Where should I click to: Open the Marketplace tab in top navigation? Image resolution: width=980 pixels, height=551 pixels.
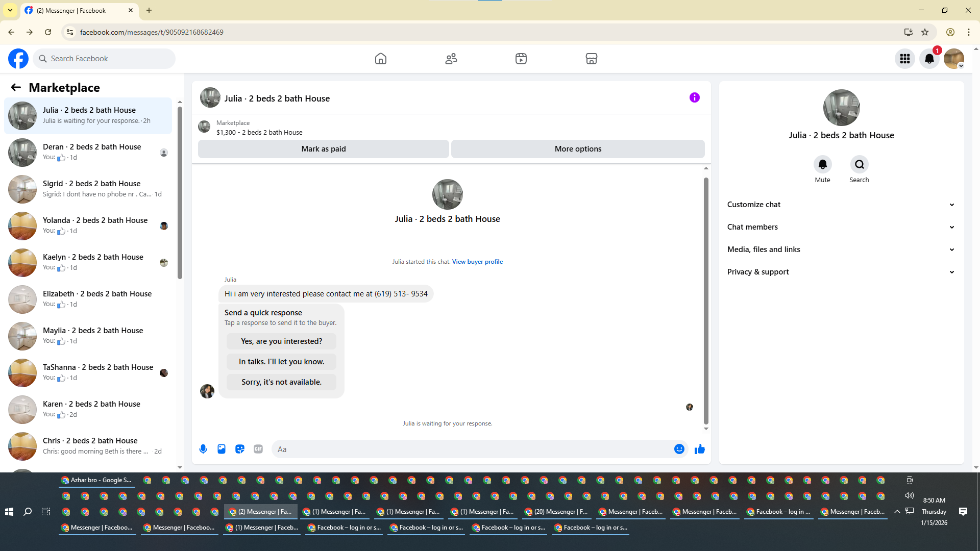coord(591,59)
